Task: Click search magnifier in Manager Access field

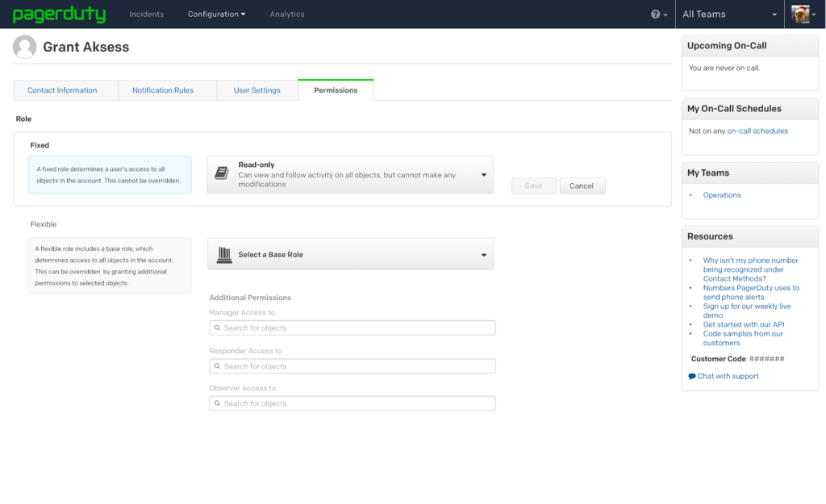Action: (x=216, y=328)
